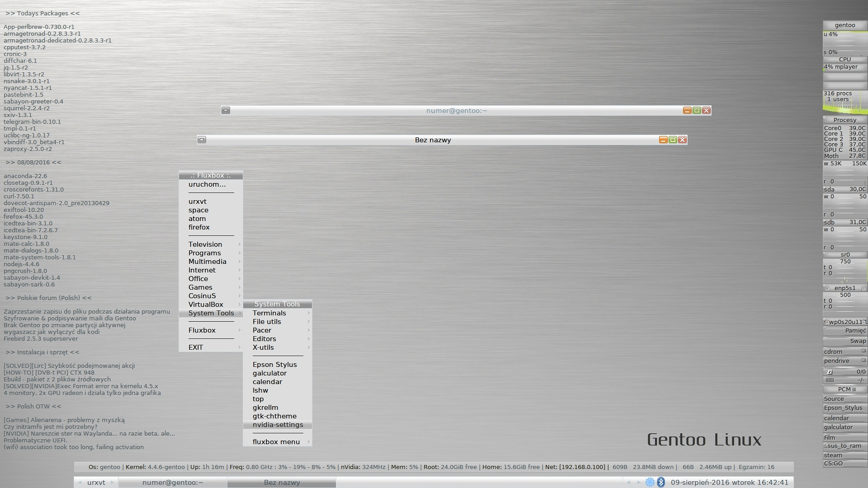
Task: Expand Terminals submenu in System Tools
Action: [x=278, y=313]
